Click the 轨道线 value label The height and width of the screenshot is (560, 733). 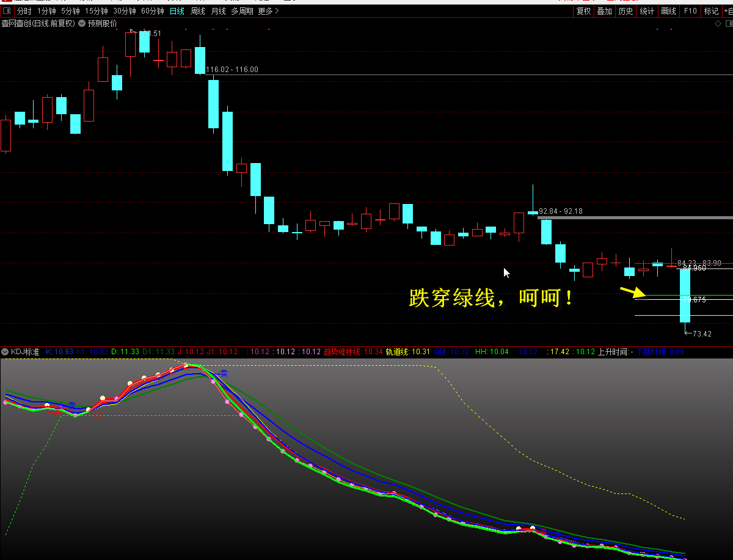point(408,352)
